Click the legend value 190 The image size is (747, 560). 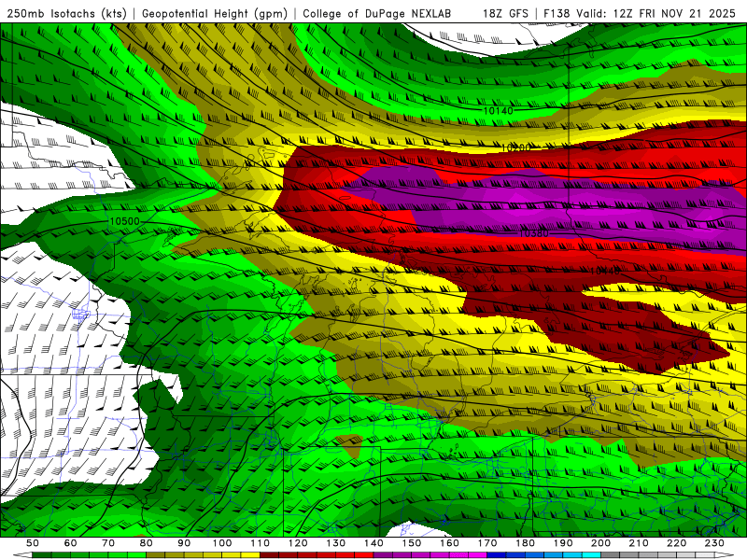coord(563,543)
